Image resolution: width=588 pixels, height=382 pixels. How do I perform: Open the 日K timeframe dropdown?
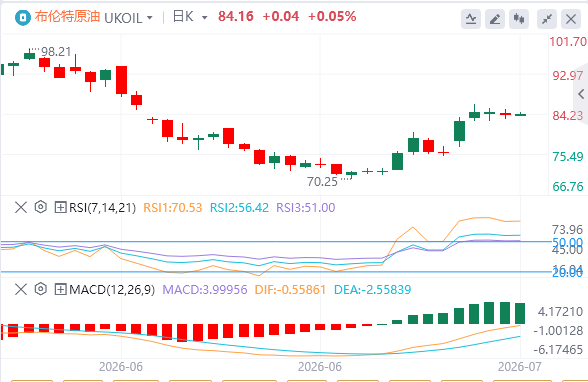pyautogui.click(x=190, y=17)
